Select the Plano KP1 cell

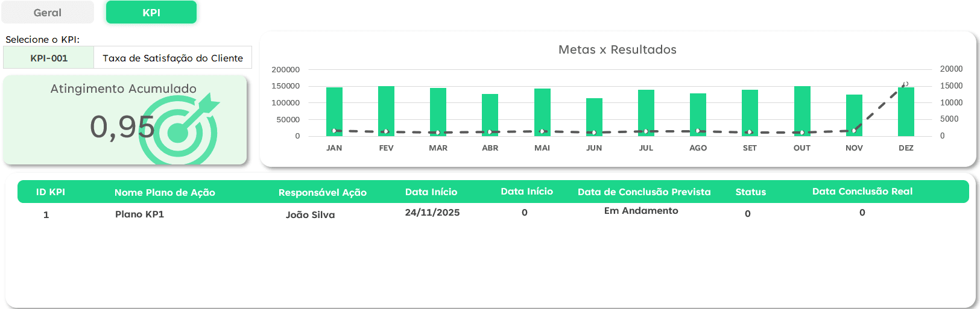(x=139, y=214)
